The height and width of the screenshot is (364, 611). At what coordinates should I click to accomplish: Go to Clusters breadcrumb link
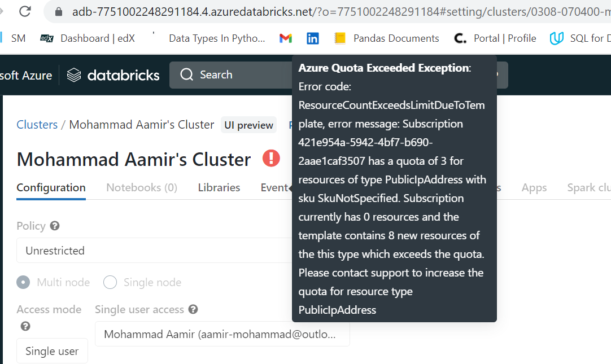point(37,125)
